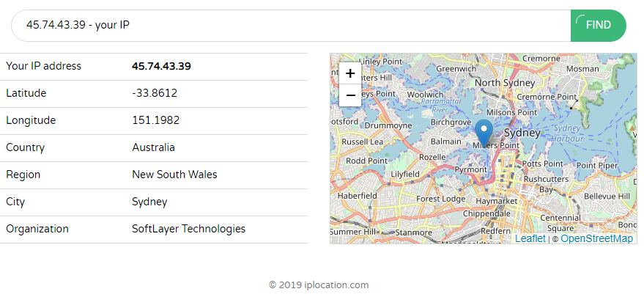Click the longitude value 151.1982

click(x=155, y=121)
